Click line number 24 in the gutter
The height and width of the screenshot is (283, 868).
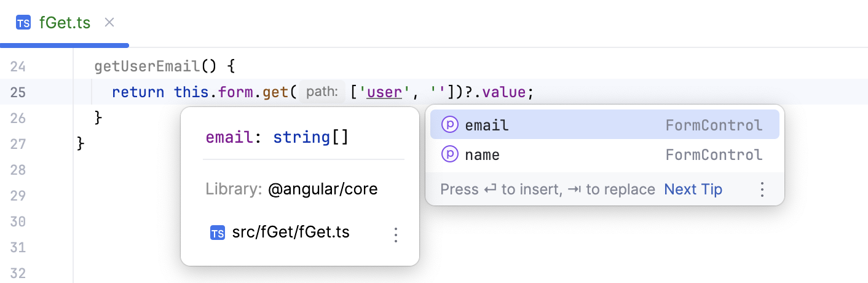[x=18, y=66]
